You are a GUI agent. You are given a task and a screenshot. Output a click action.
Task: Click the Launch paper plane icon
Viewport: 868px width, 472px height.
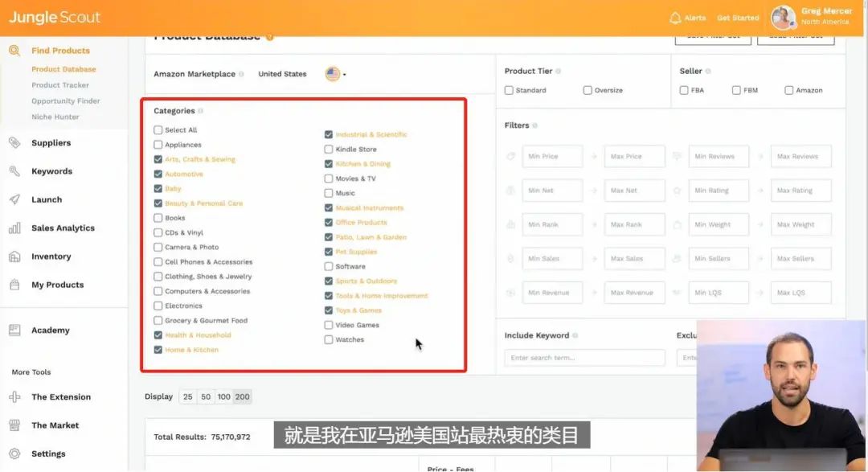point(14,199)
